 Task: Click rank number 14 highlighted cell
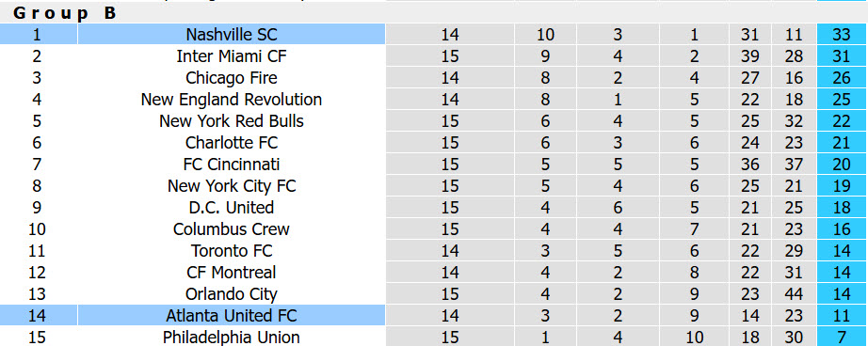pos(37,315)
